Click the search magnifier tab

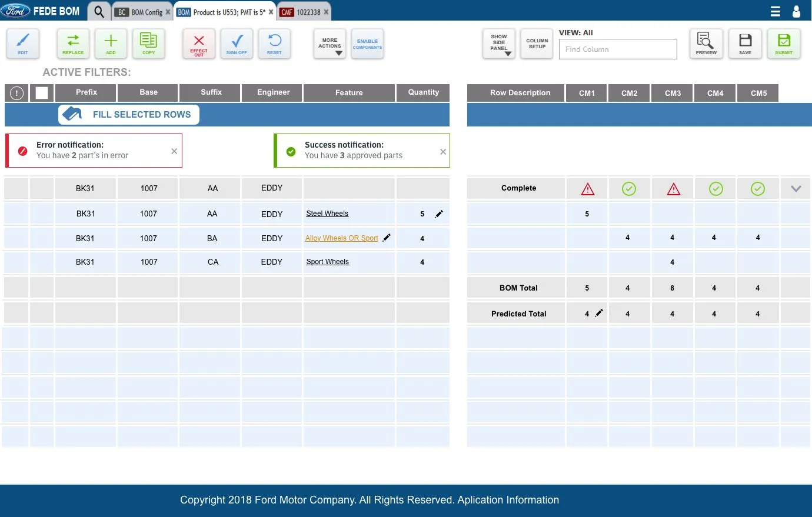pos(99,12)
